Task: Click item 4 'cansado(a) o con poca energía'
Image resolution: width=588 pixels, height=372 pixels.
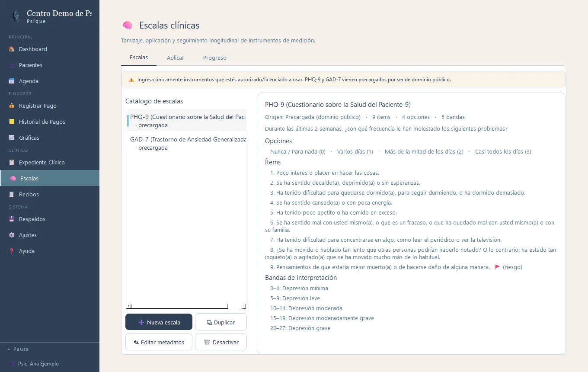Action: tap(331, 203)
